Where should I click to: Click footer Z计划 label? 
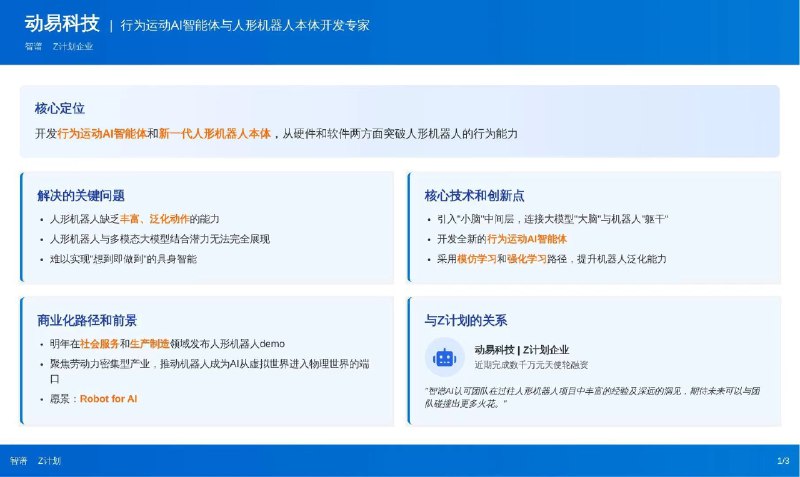[49, 461]
